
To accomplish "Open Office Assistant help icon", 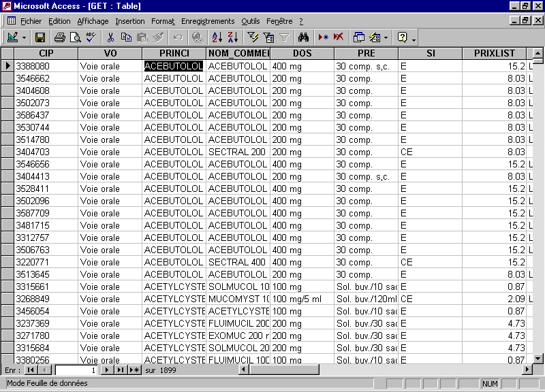I will [x=402, y=37].
